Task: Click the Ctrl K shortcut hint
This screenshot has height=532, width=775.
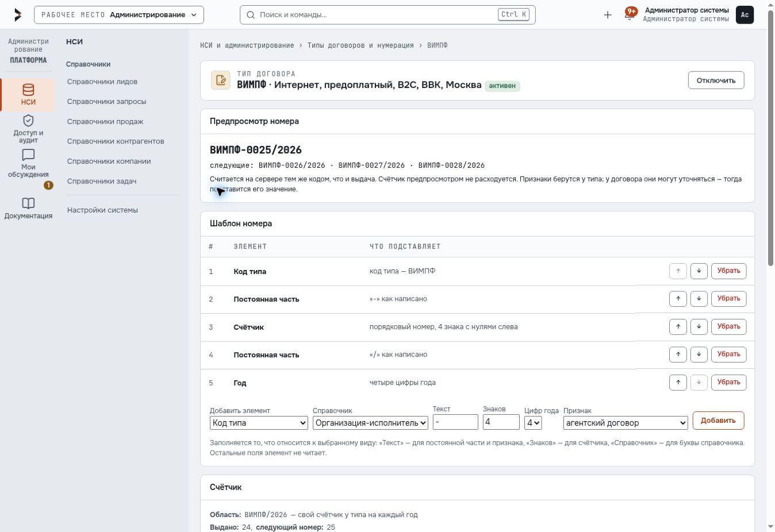Action: (513, 15)
